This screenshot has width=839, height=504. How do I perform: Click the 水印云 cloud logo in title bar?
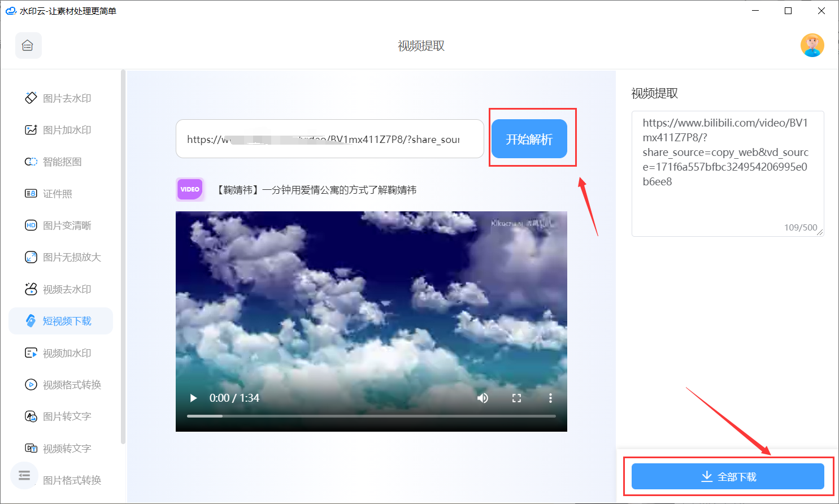11,11
